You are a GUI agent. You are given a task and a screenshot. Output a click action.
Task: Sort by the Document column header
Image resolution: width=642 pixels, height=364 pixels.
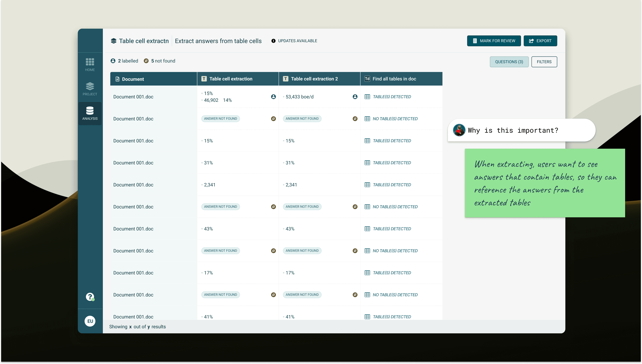[x=154, y=79]
